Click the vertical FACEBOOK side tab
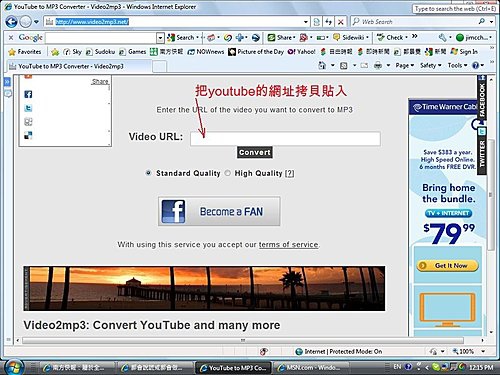 482,98
